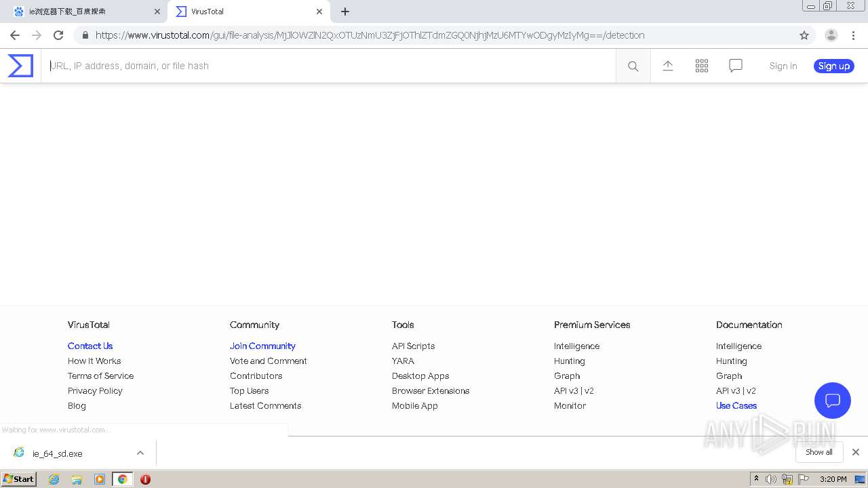
Task: Close the VirusTotal tab
Action: [x=319, y=12]
